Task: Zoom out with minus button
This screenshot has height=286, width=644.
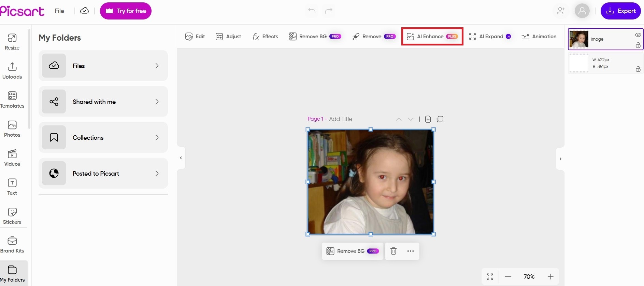Action: [x=508, y=277]
